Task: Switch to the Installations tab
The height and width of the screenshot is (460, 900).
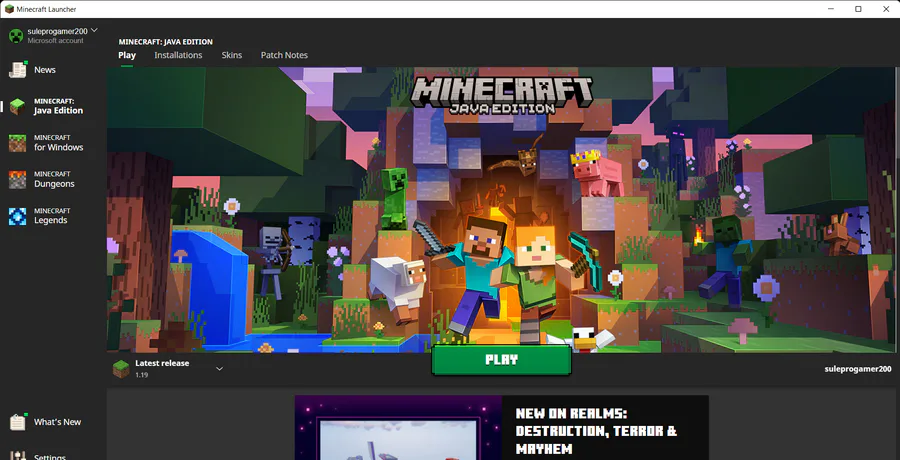Action: pyautogui.click(x=178, y=55)
